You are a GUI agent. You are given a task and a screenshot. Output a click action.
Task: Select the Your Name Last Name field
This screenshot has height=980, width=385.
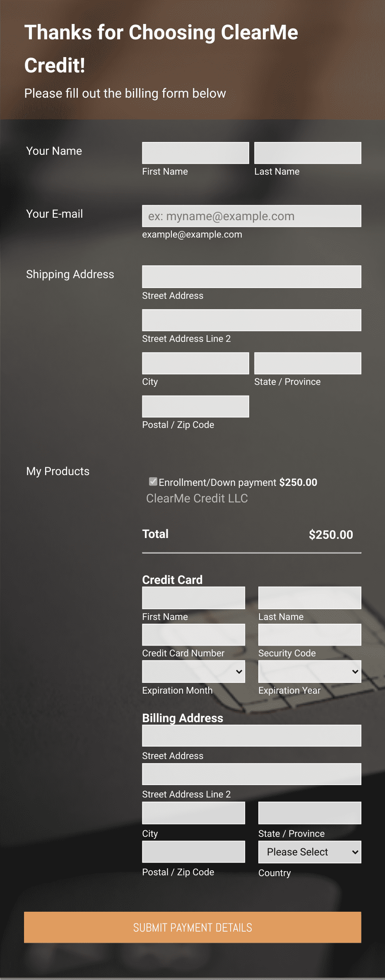[308, 153]
